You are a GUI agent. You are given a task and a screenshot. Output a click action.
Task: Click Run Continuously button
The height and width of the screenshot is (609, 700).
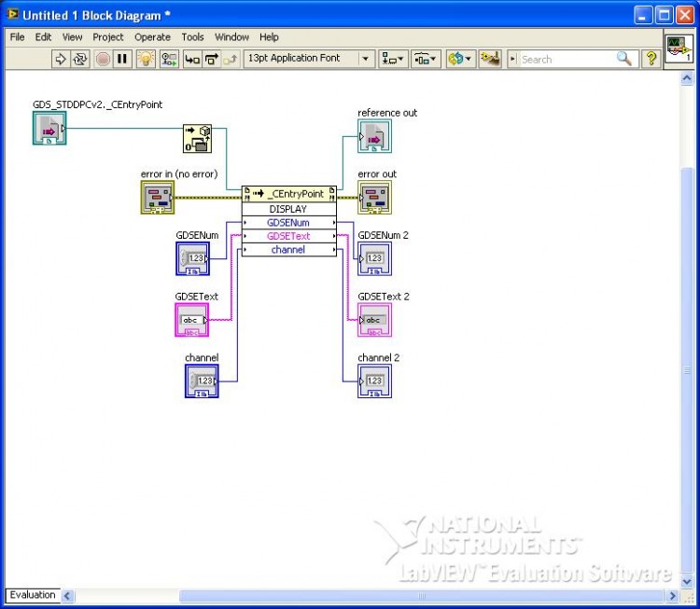80,59
